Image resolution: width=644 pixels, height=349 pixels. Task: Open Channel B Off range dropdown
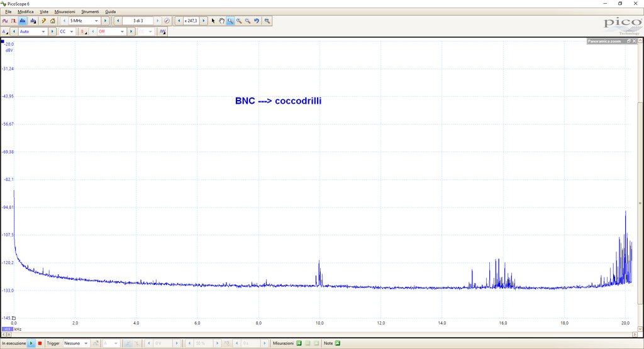click(x=111, y=31)
